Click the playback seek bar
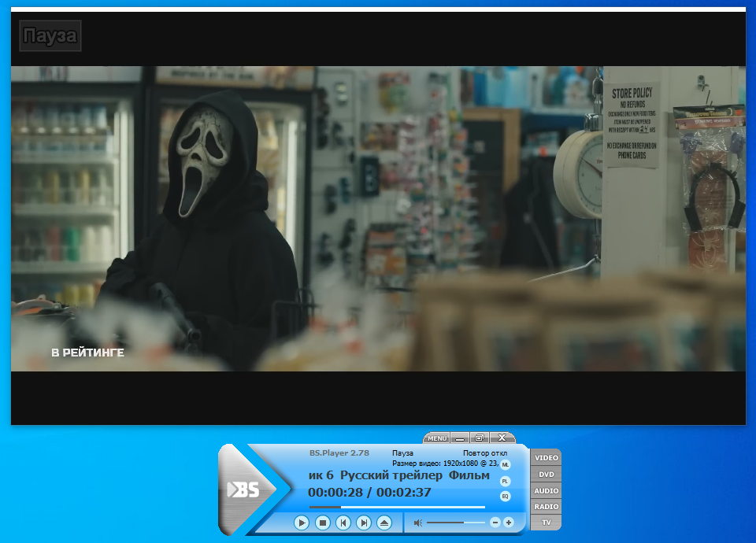This screenshot has width=756, height=543. click(397, 507)
